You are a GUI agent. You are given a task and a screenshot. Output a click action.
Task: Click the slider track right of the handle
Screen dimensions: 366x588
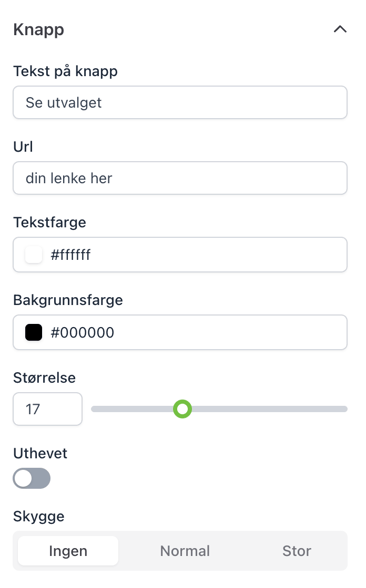click(269, 409)
